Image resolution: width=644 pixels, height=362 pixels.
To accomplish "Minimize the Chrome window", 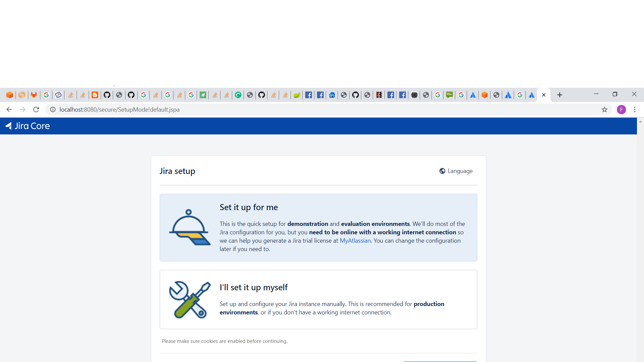I will [596, 94].
